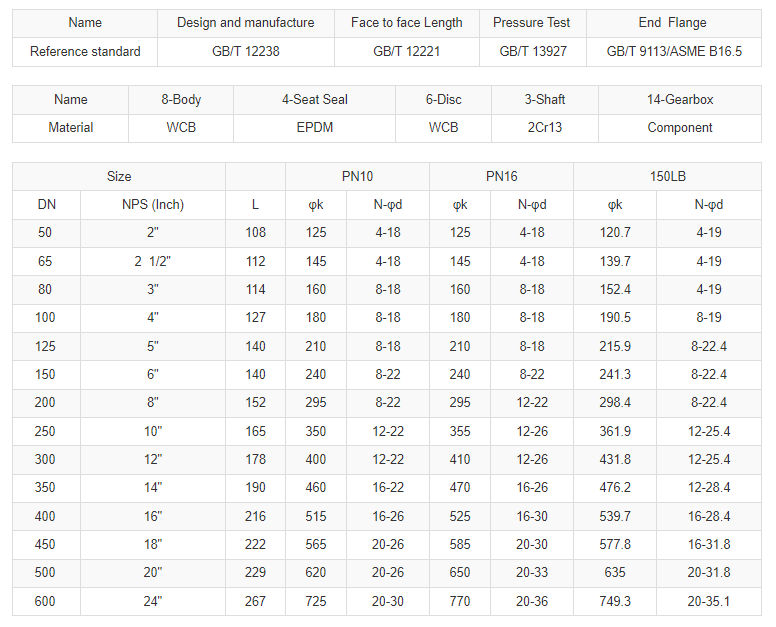Select the 8-22.4 cell in DN 125 row
Screen dimensions: 776x627
click(x=709, y=346)
